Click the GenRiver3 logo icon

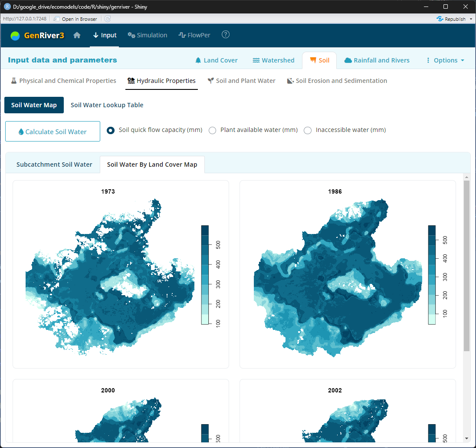pyautogui.click(x=15, y=36)
